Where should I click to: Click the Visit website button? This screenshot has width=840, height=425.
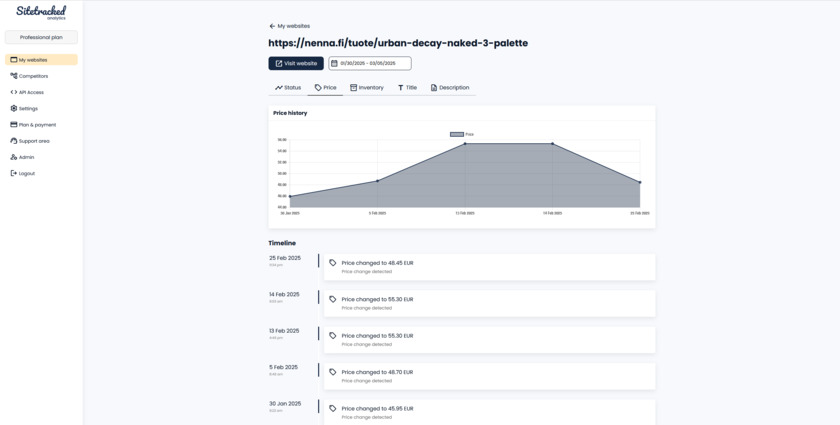coord(296,63)
